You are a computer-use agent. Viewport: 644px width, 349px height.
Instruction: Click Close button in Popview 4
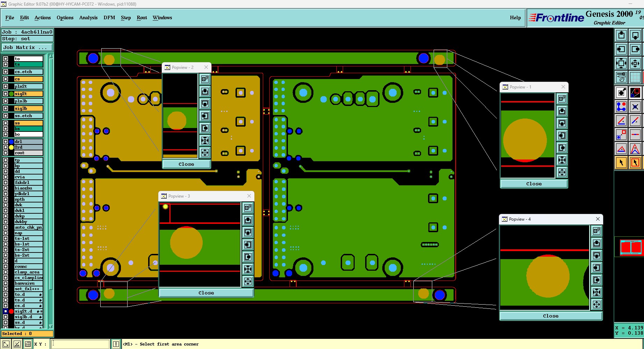tap(551, 316)
